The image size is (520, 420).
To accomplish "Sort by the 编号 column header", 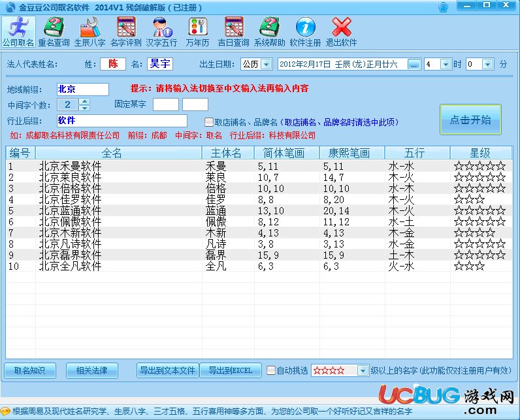I will (20, 153).
